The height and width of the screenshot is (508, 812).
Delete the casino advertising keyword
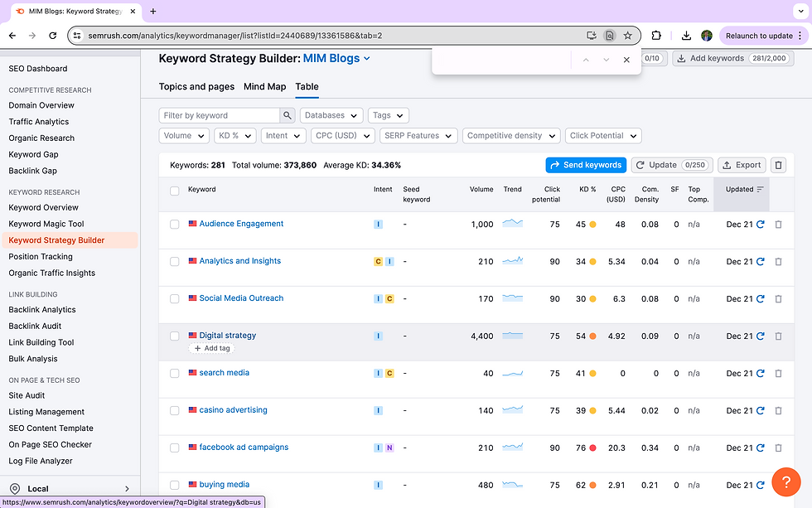[778, 411]
